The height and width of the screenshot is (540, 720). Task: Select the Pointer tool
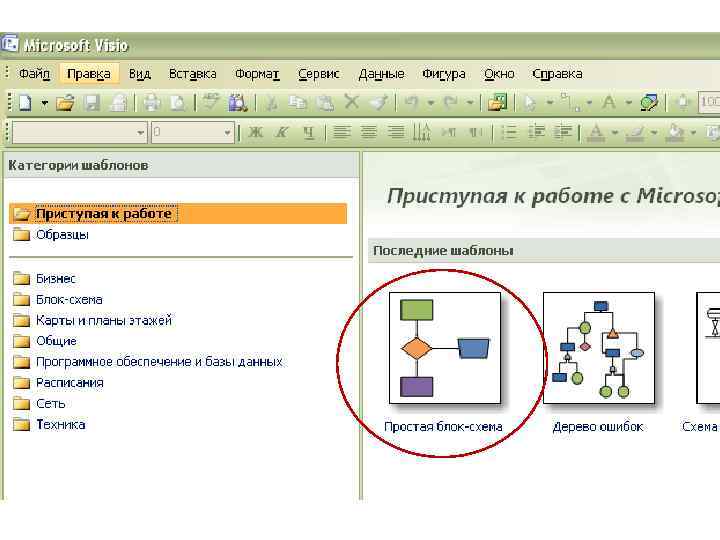530,103
